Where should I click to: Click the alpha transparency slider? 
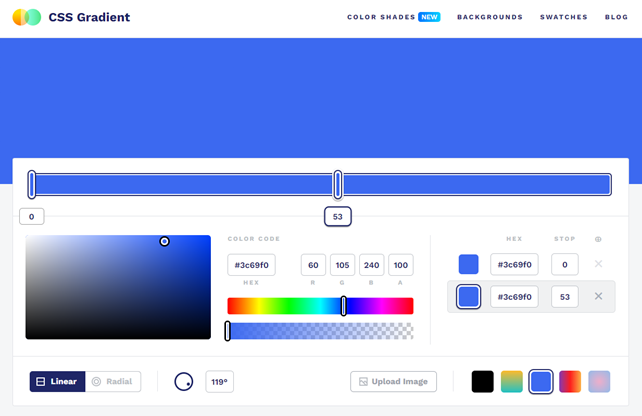[x=320, y=330]
